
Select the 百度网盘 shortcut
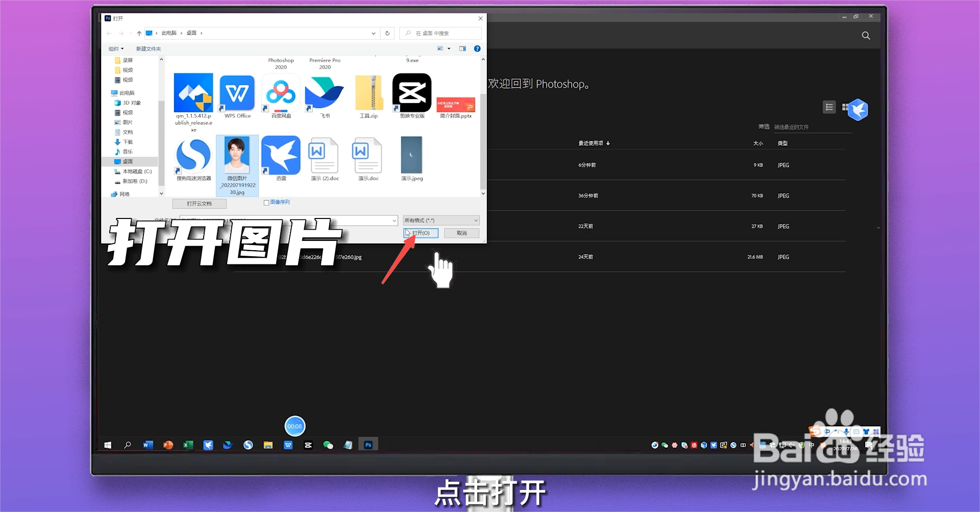[281, 97]
